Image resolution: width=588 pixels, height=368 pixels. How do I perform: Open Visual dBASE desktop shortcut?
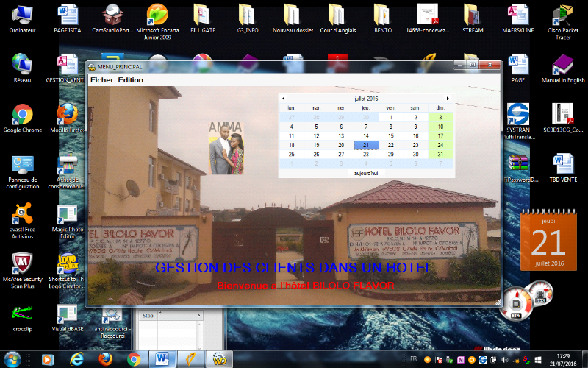(68, 318)
